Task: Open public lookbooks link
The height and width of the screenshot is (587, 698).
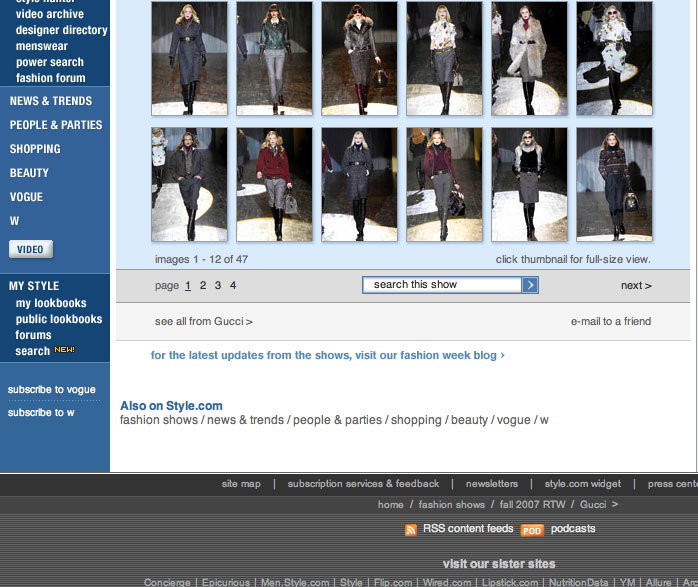Action: pyautogui.click(x=59, y=319)
